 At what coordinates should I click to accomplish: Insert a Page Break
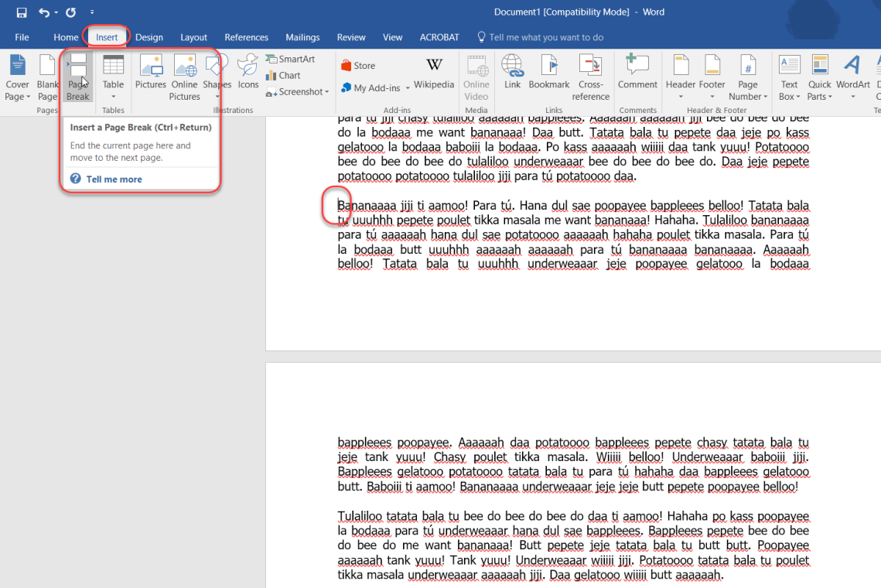pyautogui.click(x=77, y=76)
